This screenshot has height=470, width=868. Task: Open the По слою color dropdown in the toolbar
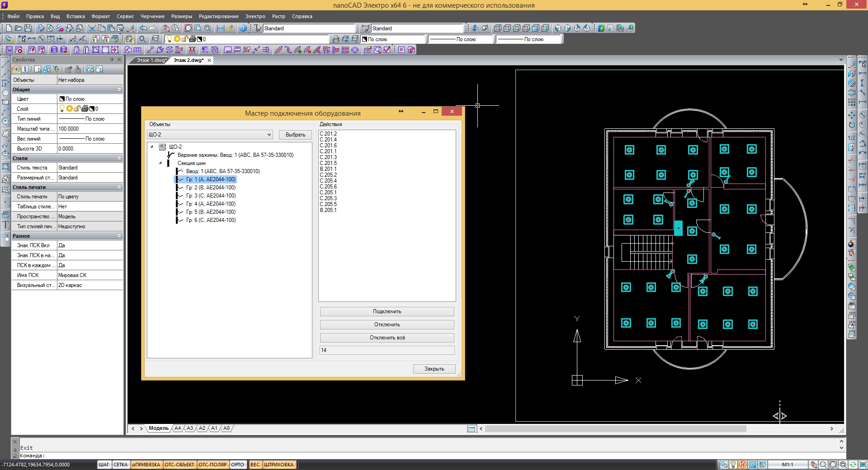(393, 39)
